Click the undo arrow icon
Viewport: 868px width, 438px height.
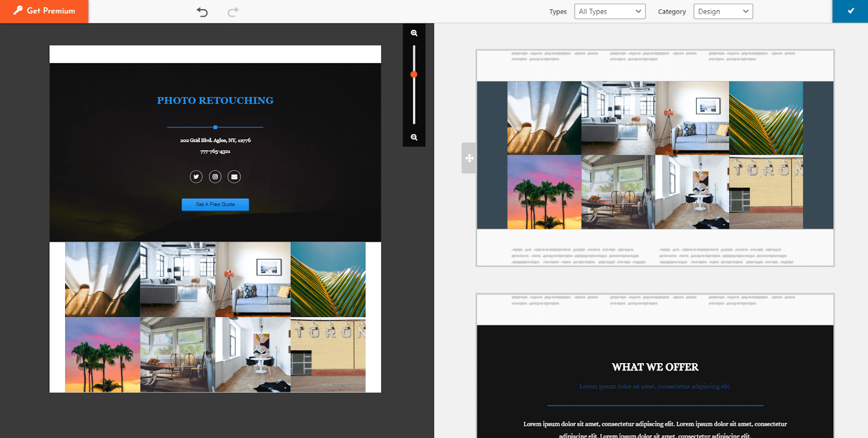click(202, 12)
